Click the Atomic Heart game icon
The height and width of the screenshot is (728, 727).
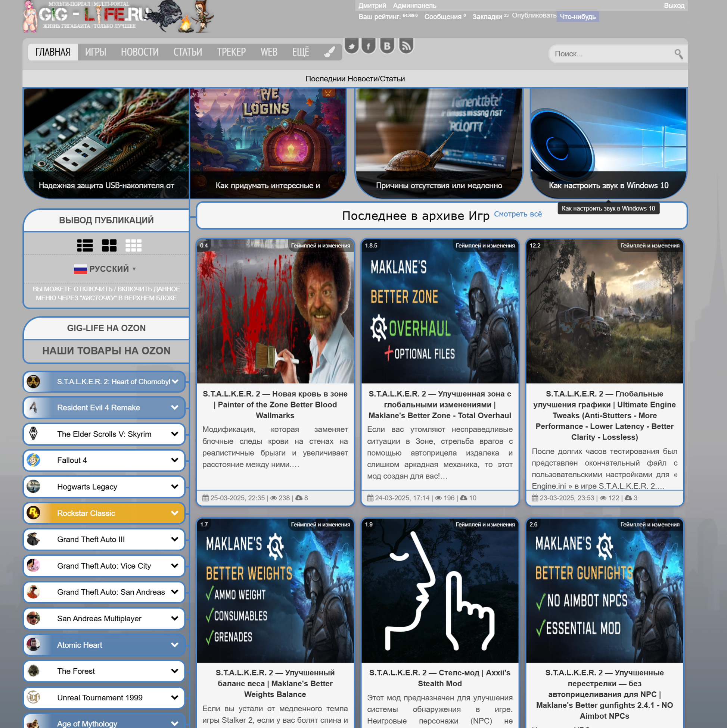click(x=34, y=645)
